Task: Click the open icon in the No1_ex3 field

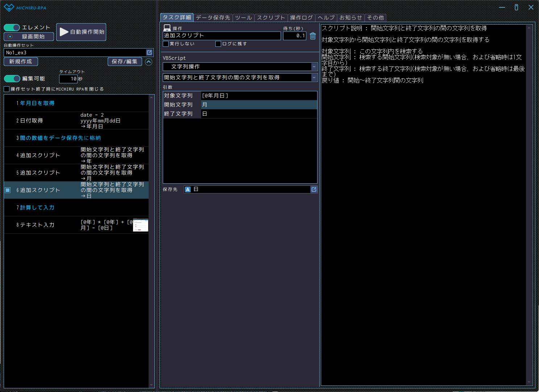Action: point(149,53)
